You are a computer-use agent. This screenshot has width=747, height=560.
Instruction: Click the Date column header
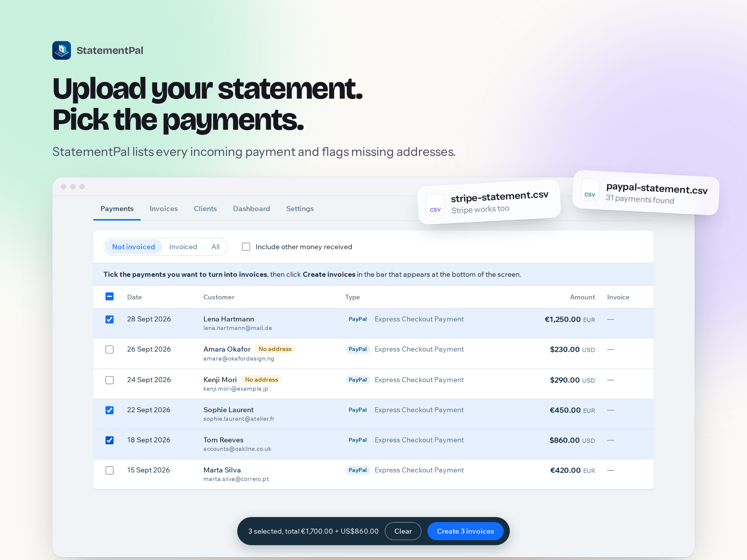134,297
